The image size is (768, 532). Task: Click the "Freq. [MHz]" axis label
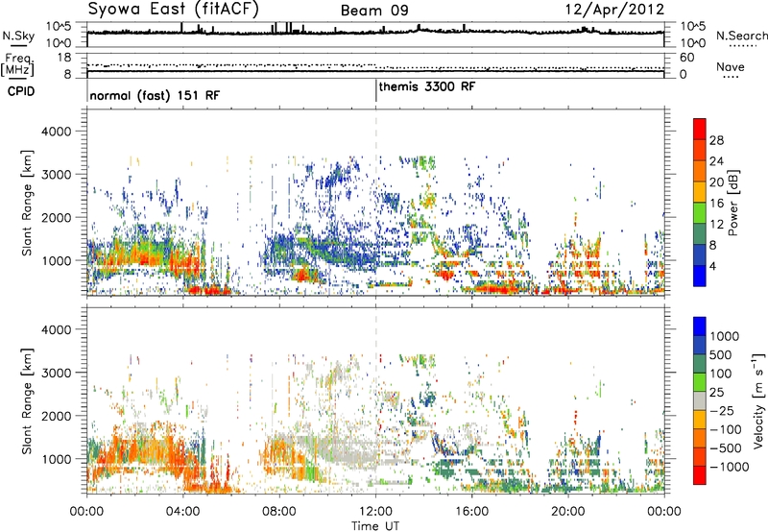point(17,65)
